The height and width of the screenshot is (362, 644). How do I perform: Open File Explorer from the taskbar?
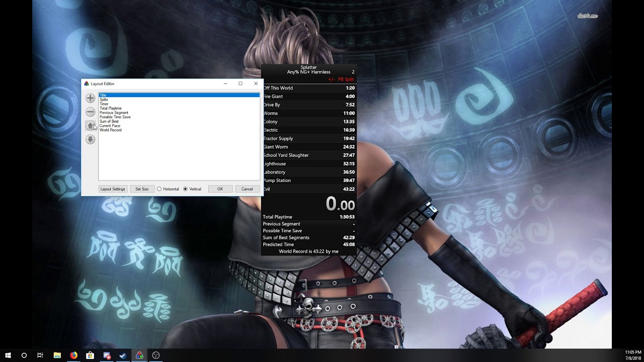click(x=57, y=355)
